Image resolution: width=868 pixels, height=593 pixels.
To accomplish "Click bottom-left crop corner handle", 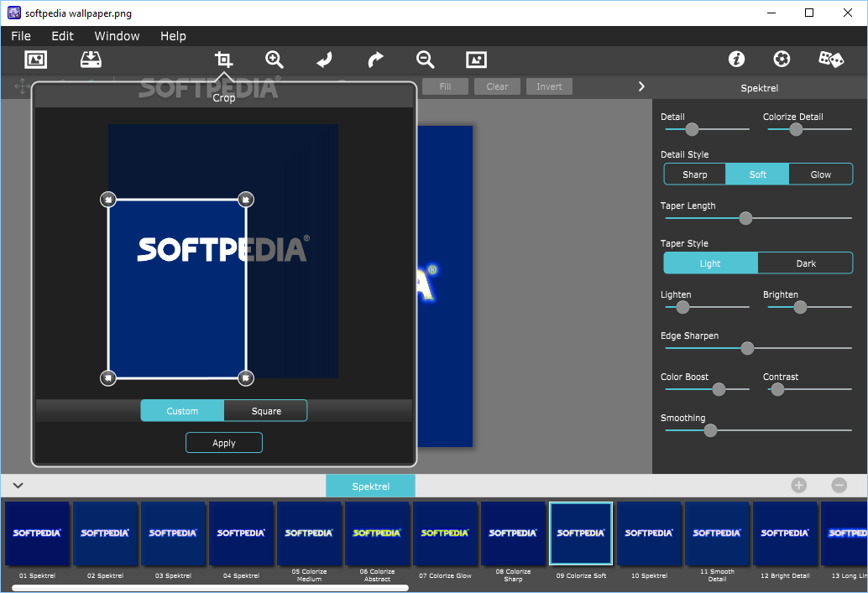I will pyautogui.click(x=108, y=377).
